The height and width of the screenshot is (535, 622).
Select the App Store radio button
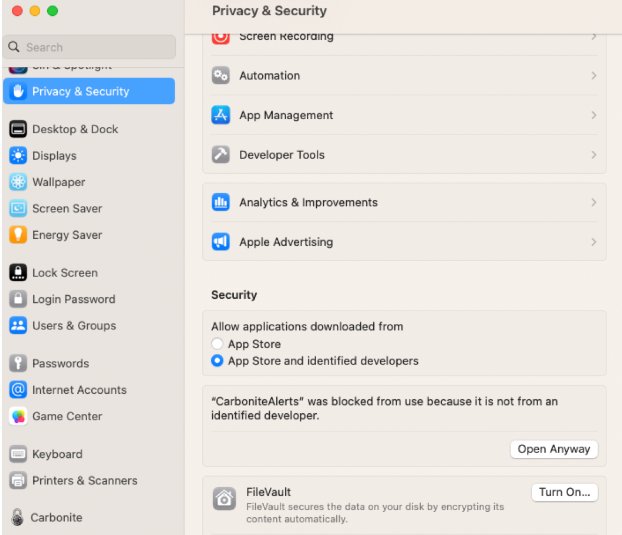point(217,344)
